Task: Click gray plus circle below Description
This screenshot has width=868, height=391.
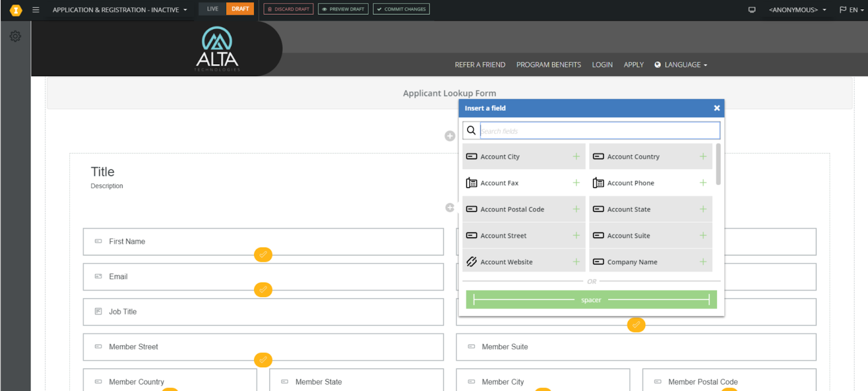Action: click(x=450, y=207)
